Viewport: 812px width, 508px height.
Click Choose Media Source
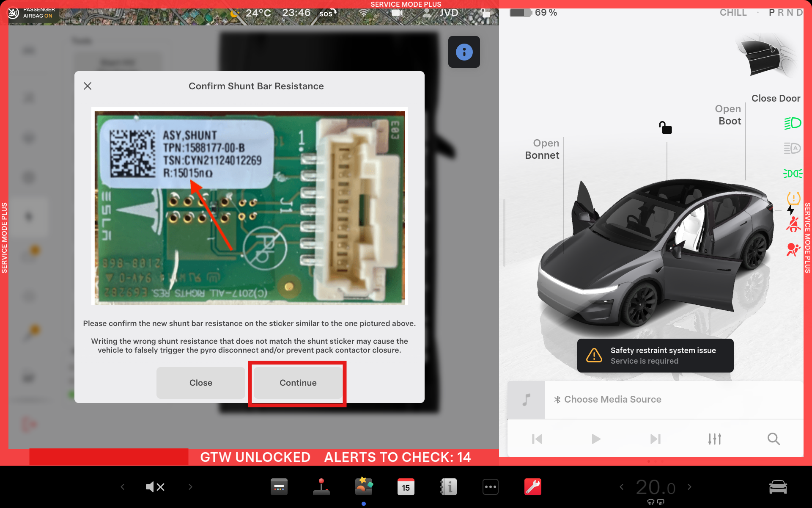[612, 399]
